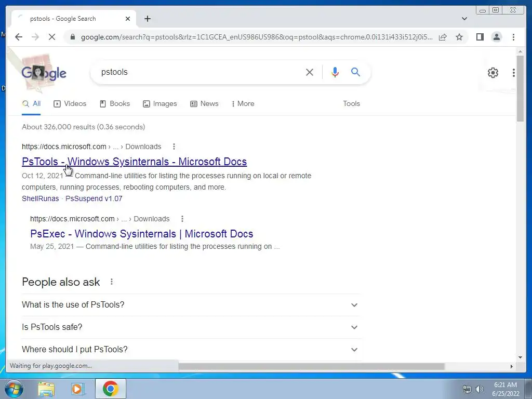Open the Chrome profile avatar
This screenshot has height=399, width=532.
tap(497, 37)
